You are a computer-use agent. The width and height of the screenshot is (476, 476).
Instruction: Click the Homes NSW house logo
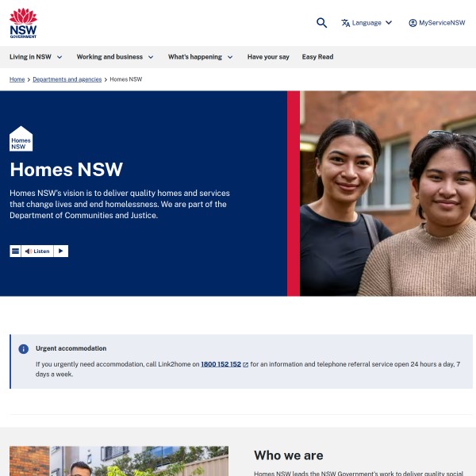(21, 138)
